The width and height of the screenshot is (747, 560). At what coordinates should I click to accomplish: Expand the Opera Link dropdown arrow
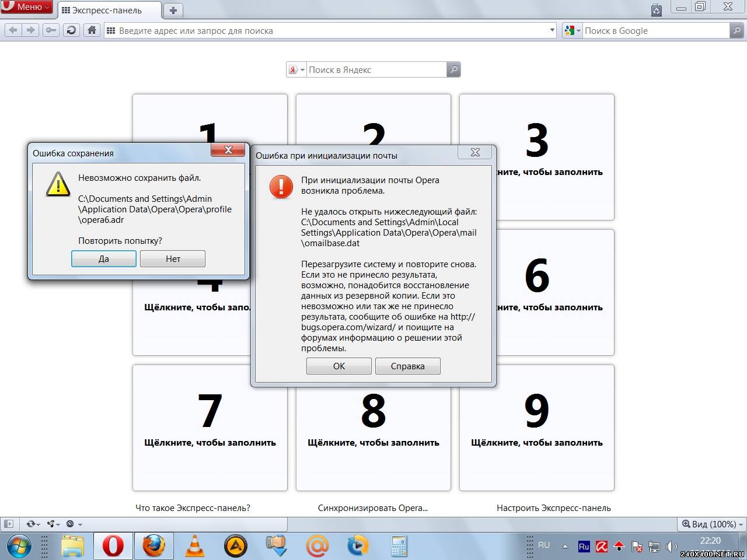point(39,524)
